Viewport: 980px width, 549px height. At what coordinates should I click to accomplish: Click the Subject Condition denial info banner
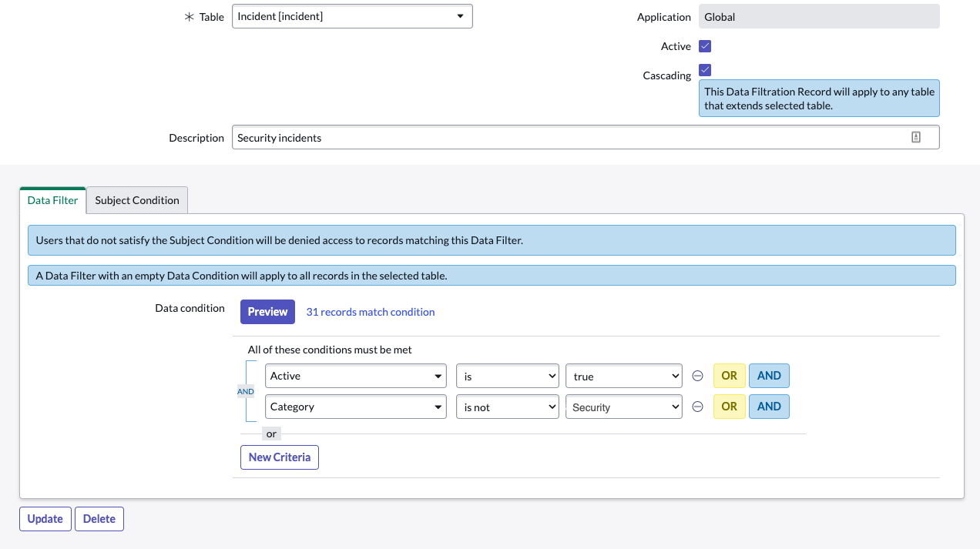click(492, 240)
